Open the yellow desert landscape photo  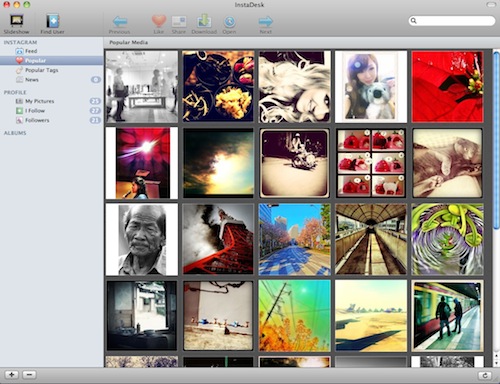pos(371,316)
